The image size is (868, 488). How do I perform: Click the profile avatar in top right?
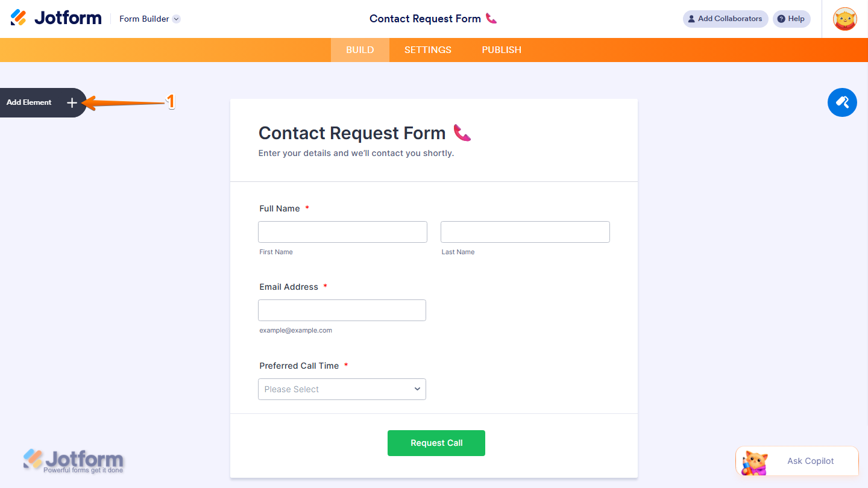coord(844,19)
